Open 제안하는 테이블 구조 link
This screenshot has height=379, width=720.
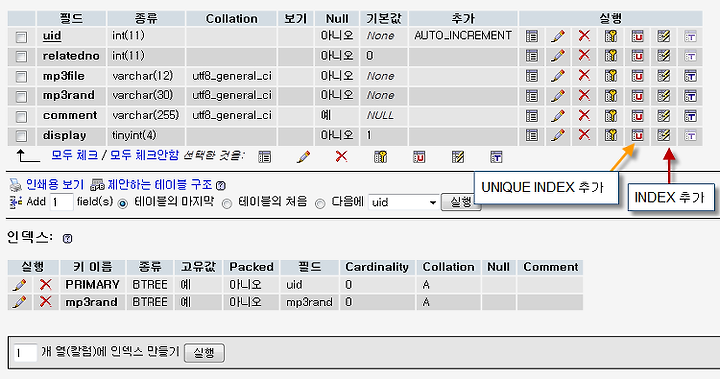160,185
